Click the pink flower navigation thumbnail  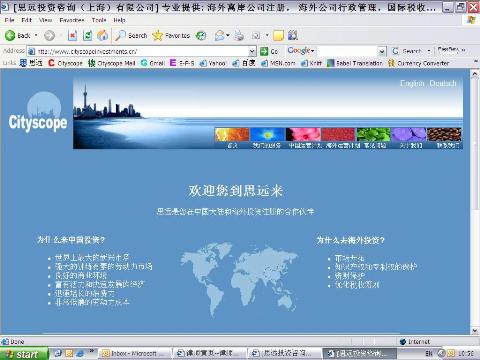coord(303,135)
